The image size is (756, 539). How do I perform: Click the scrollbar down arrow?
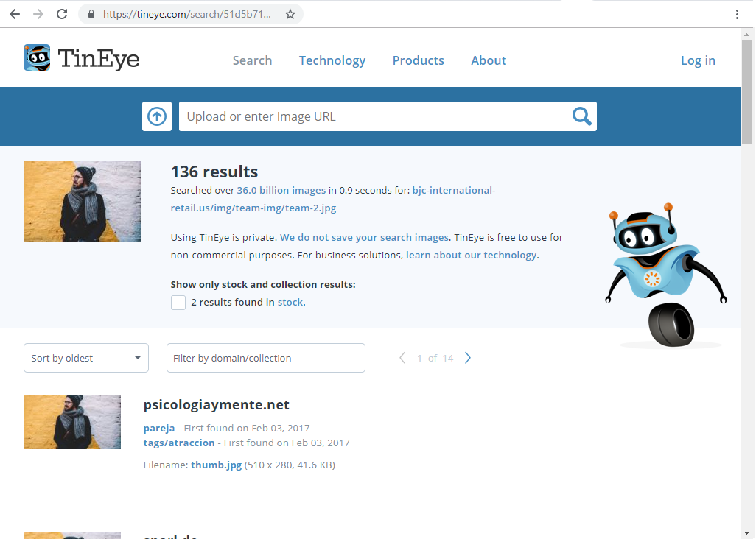tap(747, 533)
